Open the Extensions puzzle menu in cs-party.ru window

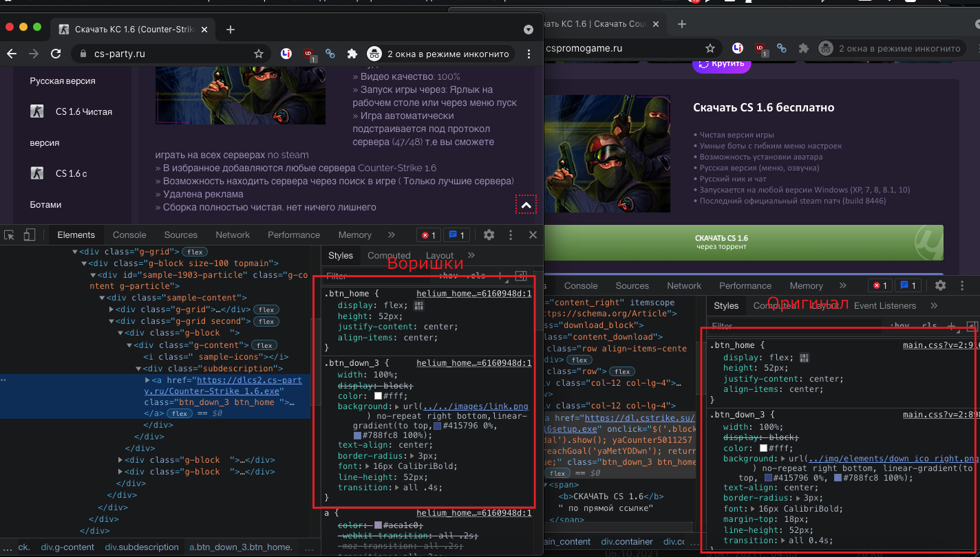click(x=352, y=54)
